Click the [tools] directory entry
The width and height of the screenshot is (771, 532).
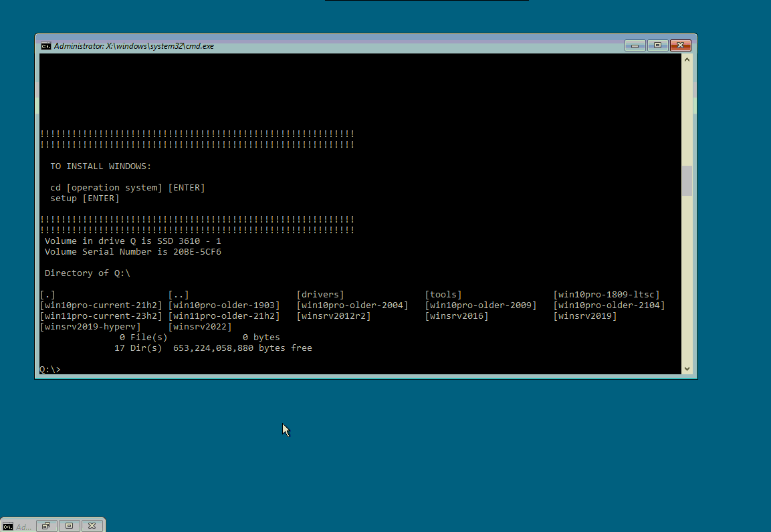(x=443, y=295)
